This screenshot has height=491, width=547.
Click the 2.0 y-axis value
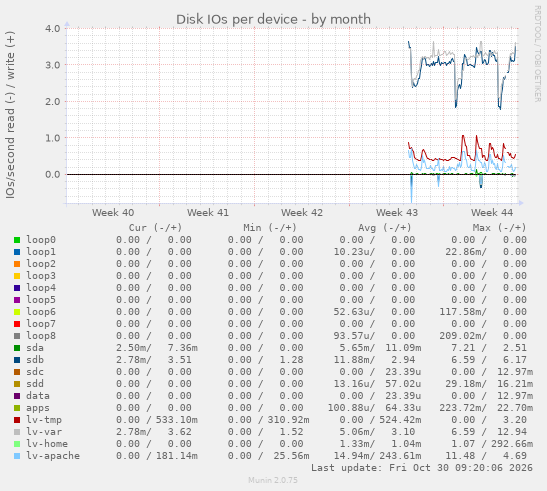[53, 102]
